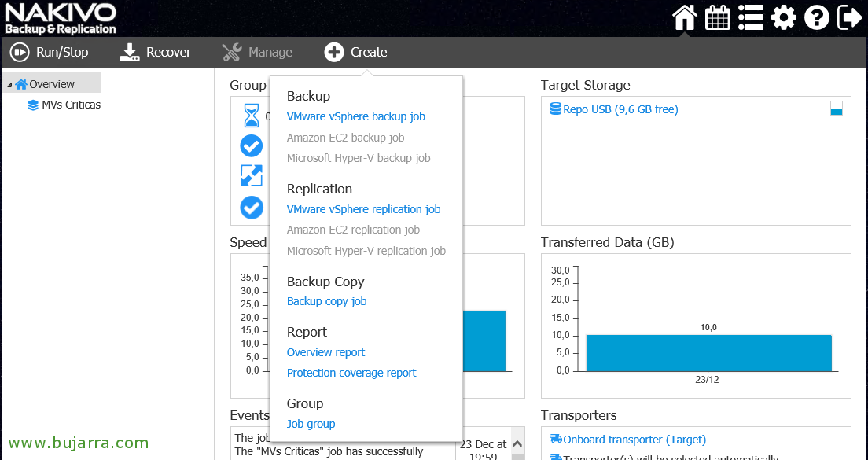Click the Repo USB storage usage indicator
Image resolution: width=868 pixels, height=460 pixels.
click(837, 108)
